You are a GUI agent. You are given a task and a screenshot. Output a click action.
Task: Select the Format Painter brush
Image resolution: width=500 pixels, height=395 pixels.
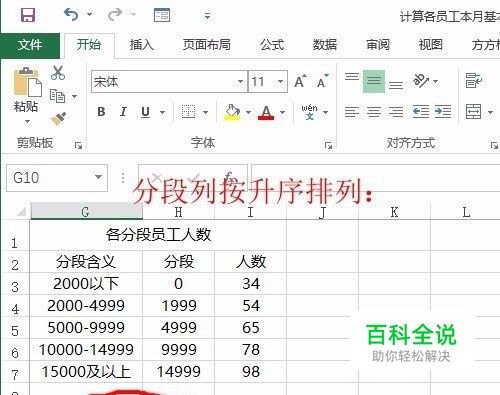pyautogui.click(x=58, y=119)
